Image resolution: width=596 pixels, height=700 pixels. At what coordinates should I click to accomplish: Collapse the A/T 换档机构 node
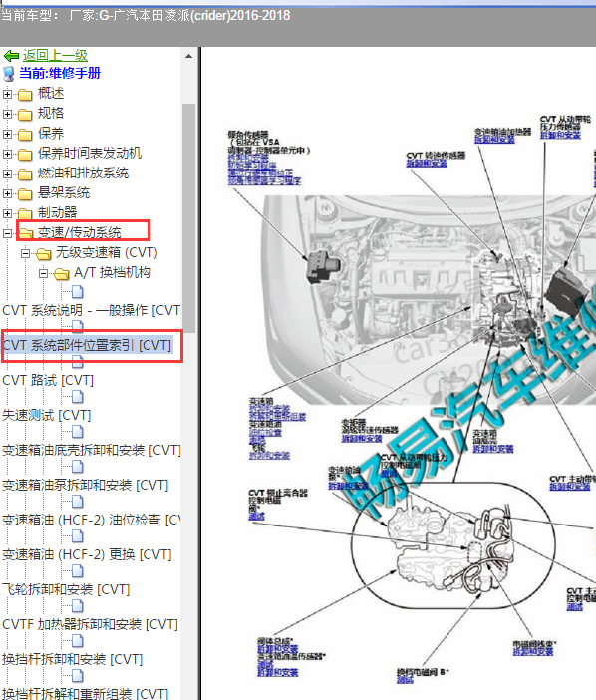tap(43, 273)
